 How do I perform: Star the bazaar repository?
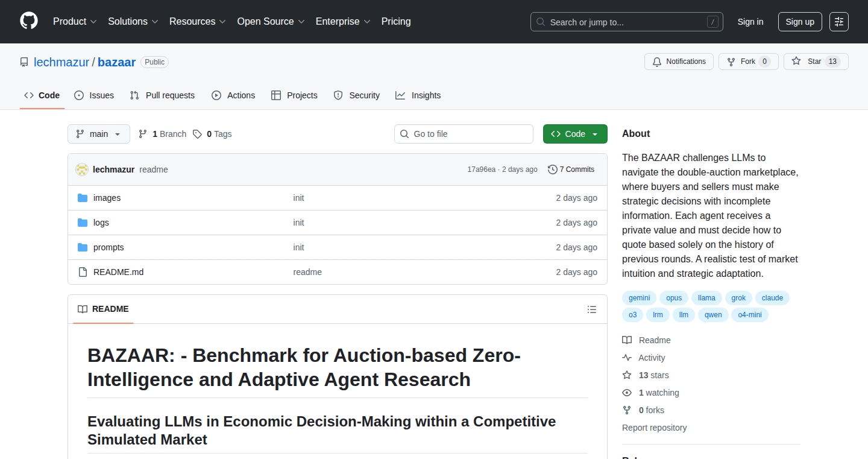[816, 62]
